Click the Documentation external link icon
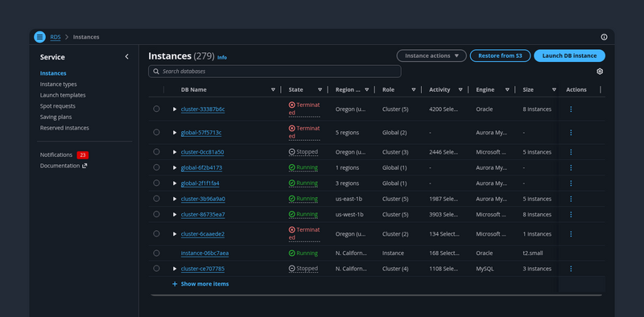Viewport: 644px width, 317px height. click(85, 166)
